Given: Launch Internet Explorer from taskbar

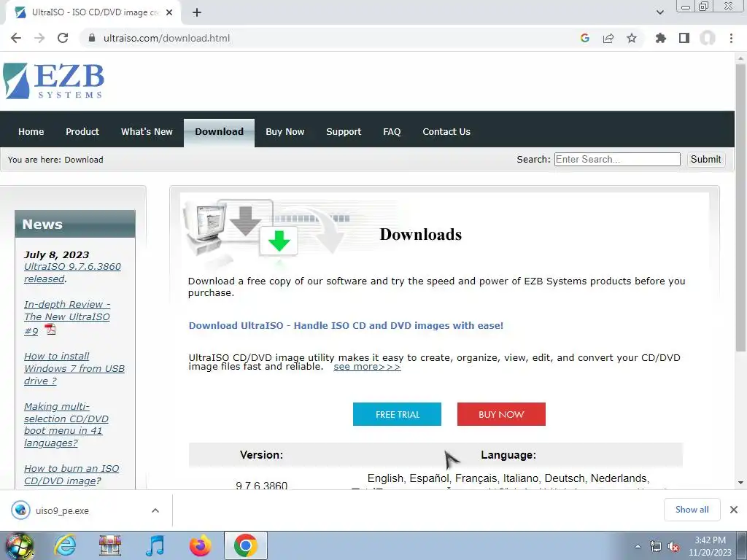Looking at the screenshot, I should tap(65, 545).
